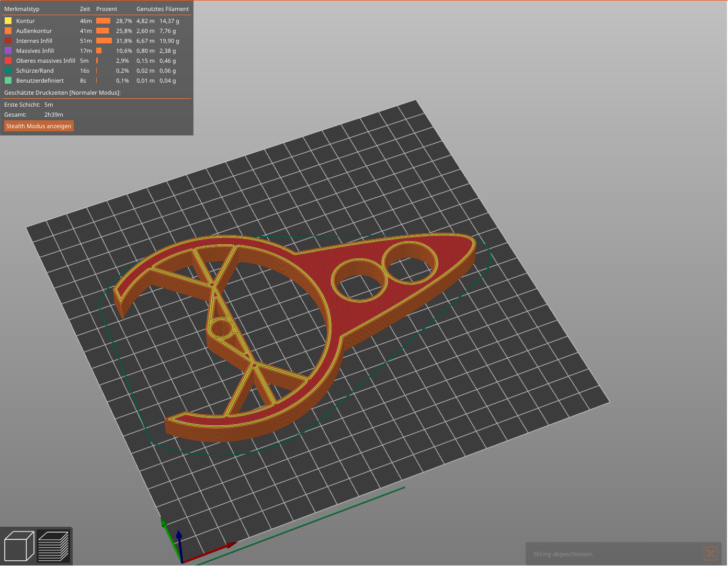This screenshot has height=566, width=728.
Task: Click the 'Merkmalstyp' column header
Action: pos(21,9)
